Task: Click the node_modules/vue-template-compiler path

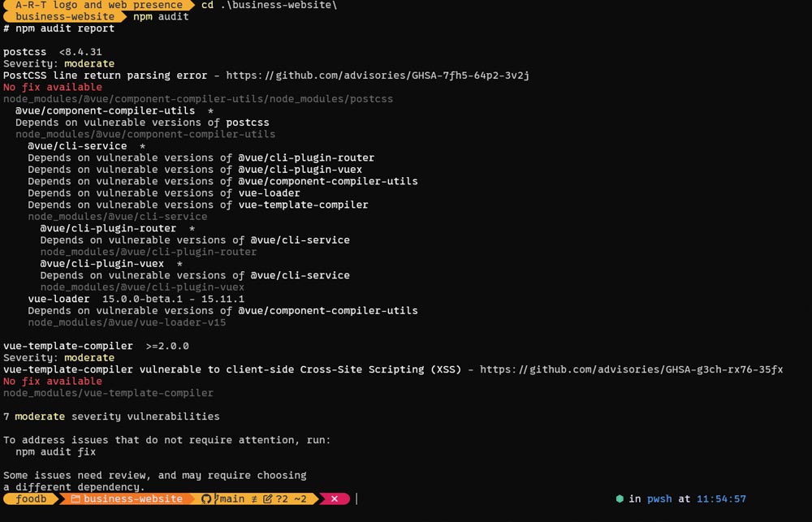Action: [108, 393]
